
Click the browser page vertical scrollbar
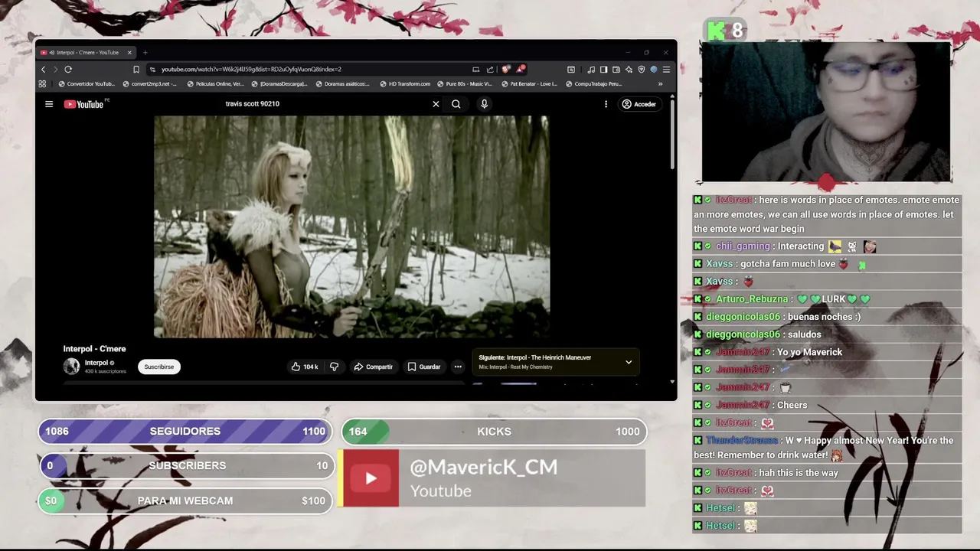[x=672, y=134]
